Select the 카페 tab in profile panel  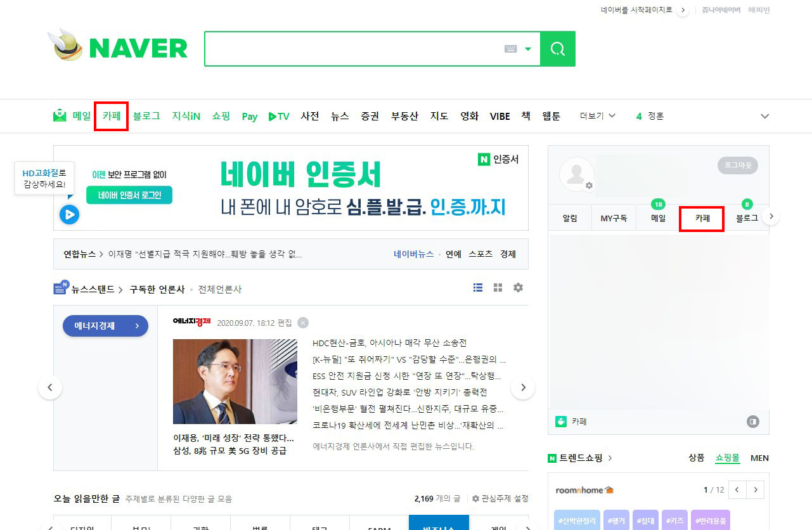[x=702, y=218]
